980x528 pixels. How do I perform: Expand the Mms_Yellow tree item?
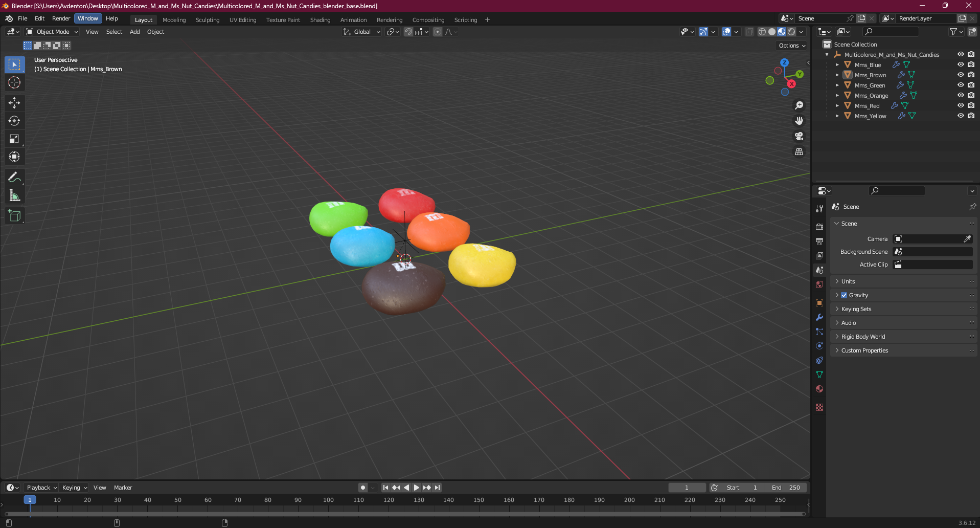tap(837, 116)
